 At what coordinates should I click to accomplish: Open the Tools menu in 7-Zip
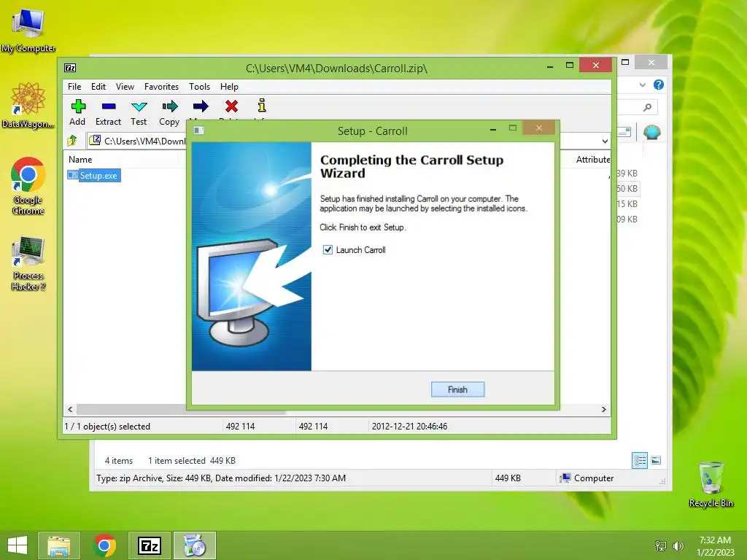coord(199,87)
